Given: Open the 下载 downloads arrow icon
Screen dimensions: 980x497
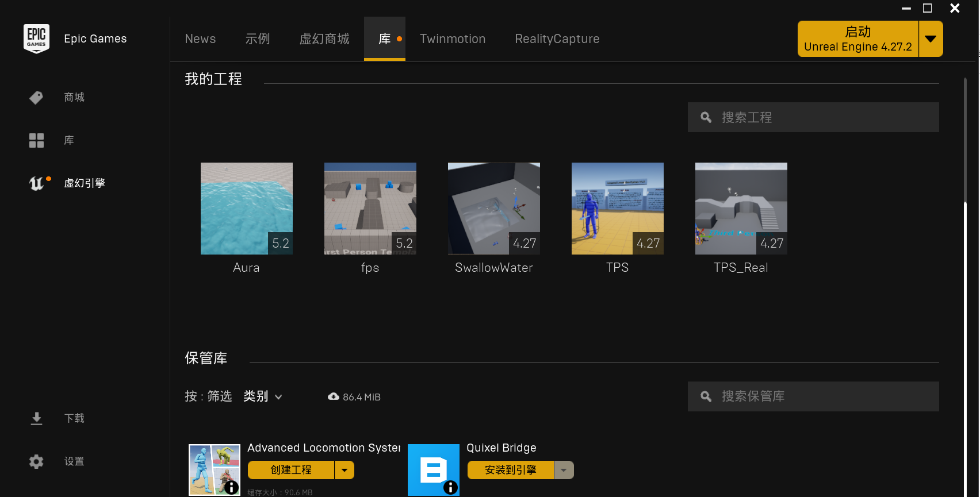Looking at the screenshot, I should pos(36,418).
